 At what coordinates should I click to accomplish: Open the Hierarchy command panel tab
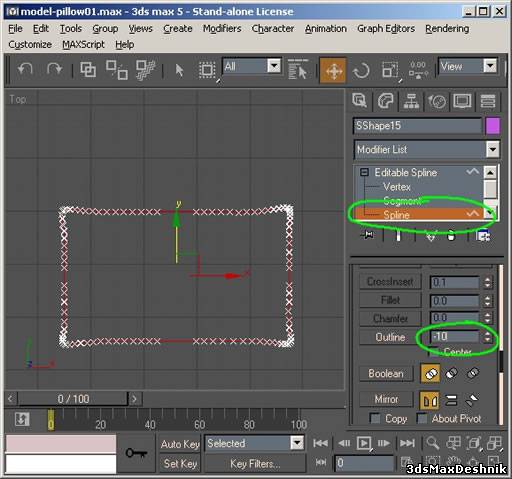click(411, 101)
